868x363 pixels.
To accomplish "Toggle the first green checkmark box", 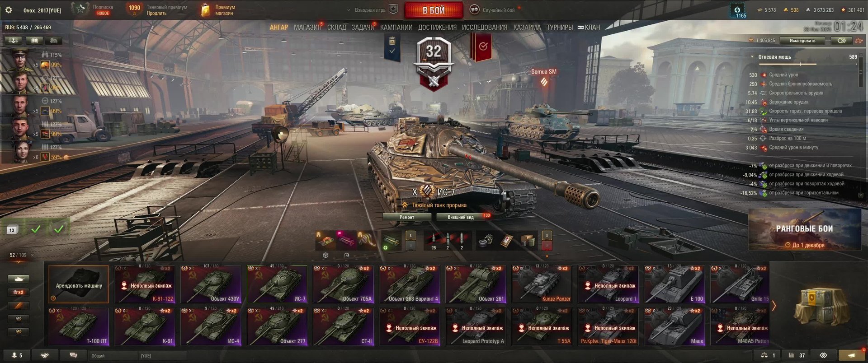I will pos(36,229).
